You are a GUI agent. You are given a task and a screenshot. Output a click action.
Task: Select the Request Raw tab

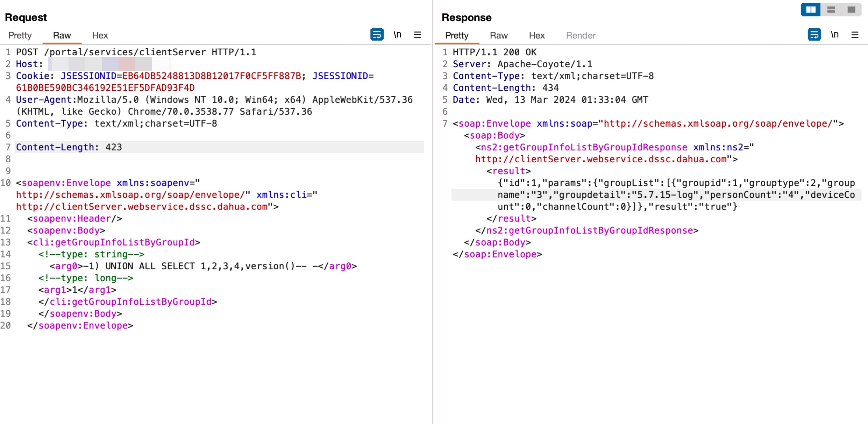point(62,35)
